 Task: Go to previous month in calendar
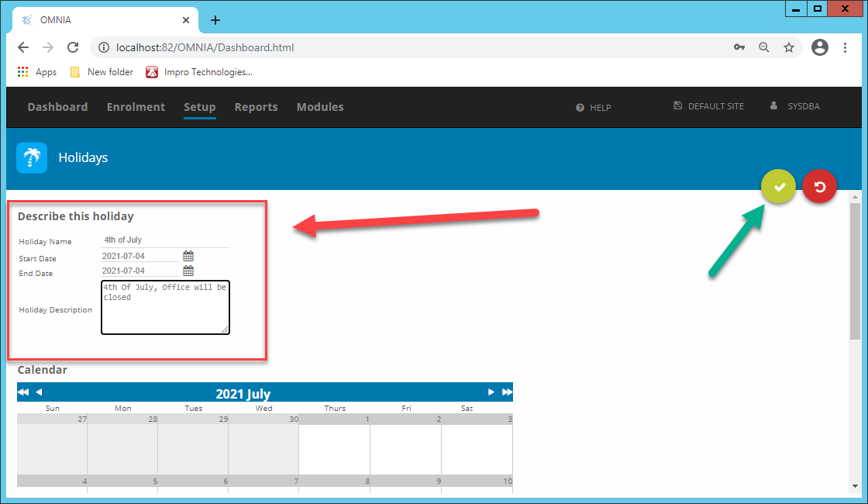click(x=39, y=392)
